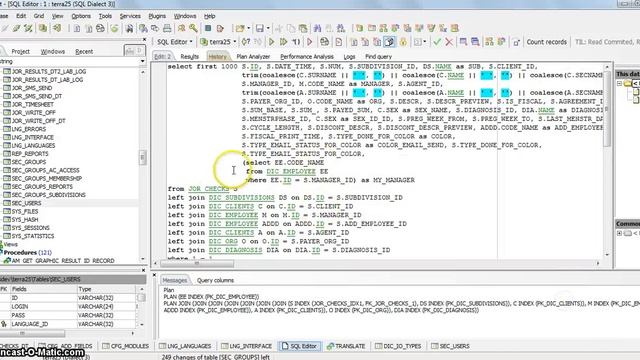640x360 pixels.
Task: Click the double-arrow Execute and fetch all icon
Action: 283,42
